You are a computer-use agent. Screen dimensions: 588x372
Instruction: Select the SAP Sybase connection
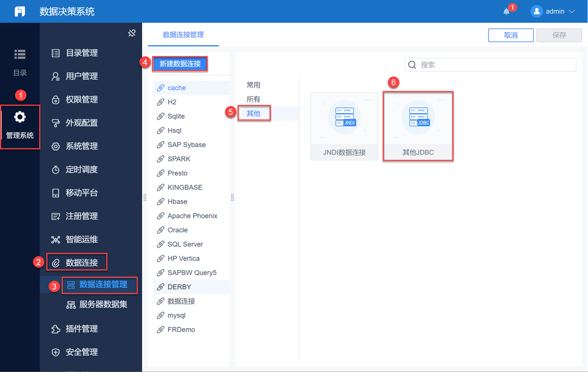(x=191, y=145)
